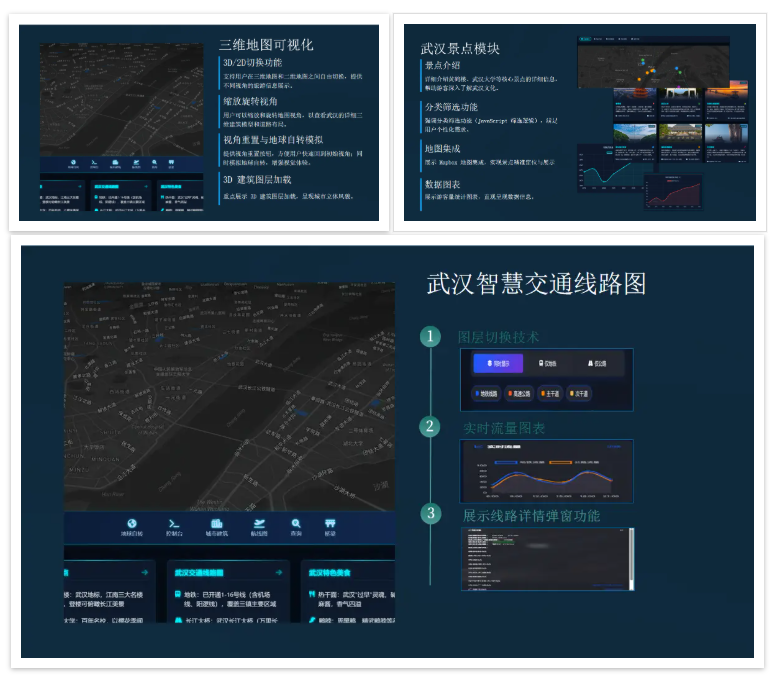
Task: Click the 展示线路详情弹窗功能 heading
Action: [x=531, y=516]
